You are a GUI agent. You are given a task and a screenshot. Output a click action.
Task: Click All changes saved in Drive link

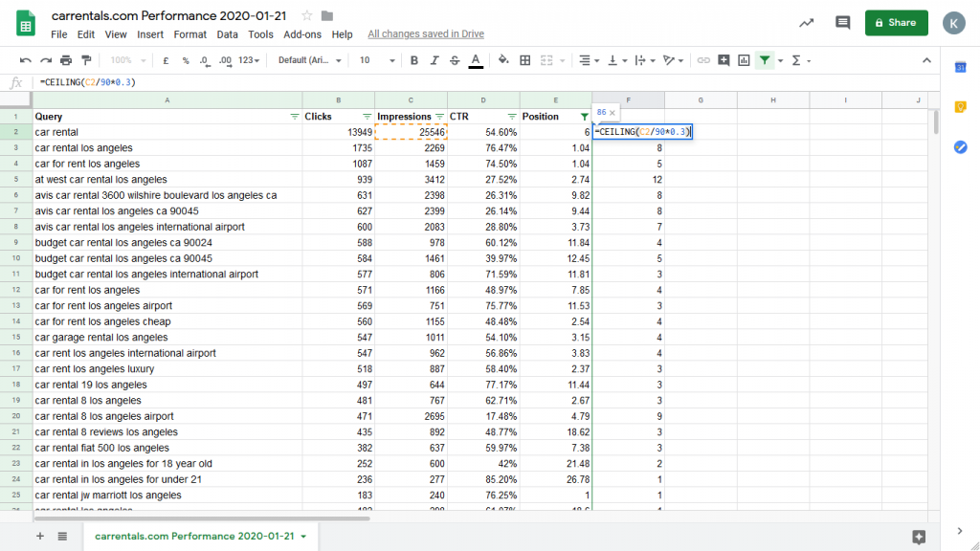tap(426, 34)
